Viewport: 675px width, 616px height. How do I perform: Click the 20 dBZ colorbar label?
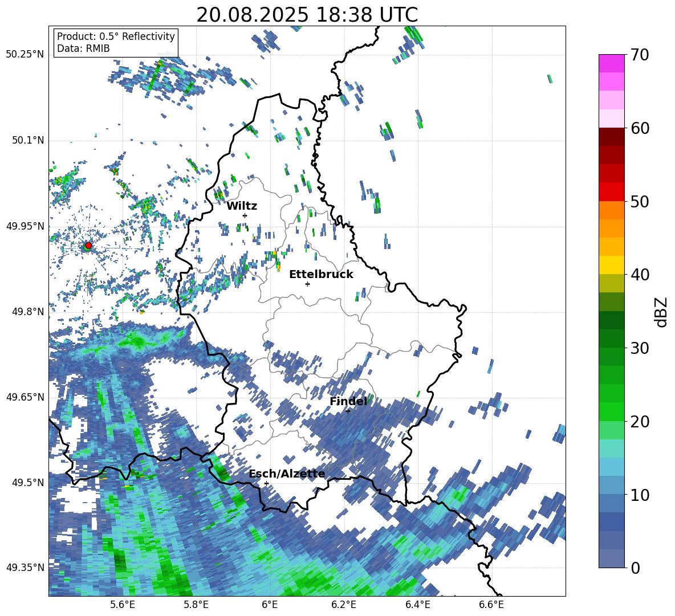click(x=640, y=422)
